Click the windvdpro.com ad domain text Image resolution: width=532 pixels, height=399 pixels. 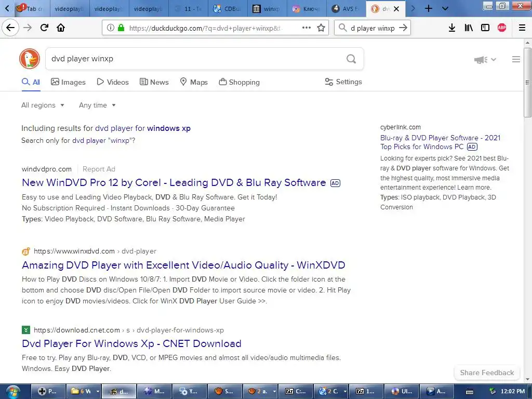click(46, 169)
